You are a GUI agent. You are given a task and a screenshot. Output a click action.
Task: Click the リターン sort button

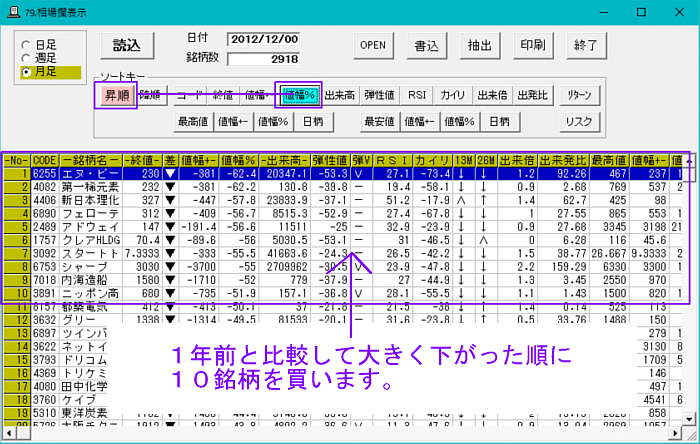[579, 95]
